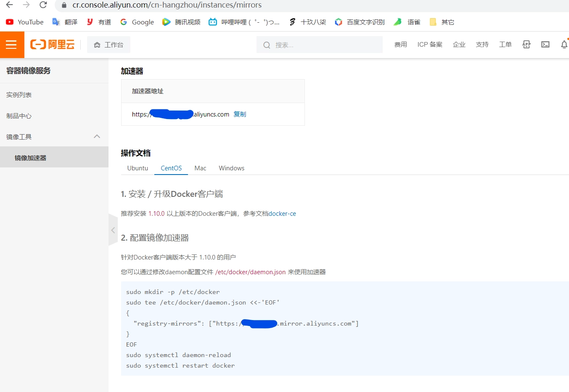Click the notification bell icon

[x=564, y=44]
